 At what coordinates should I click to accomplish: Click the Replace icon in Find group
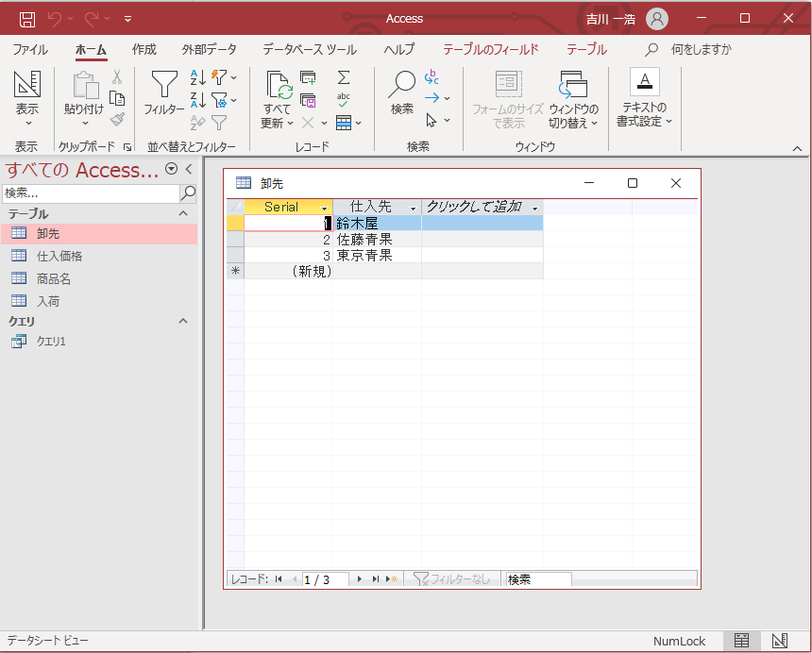[x=431, y=76]
